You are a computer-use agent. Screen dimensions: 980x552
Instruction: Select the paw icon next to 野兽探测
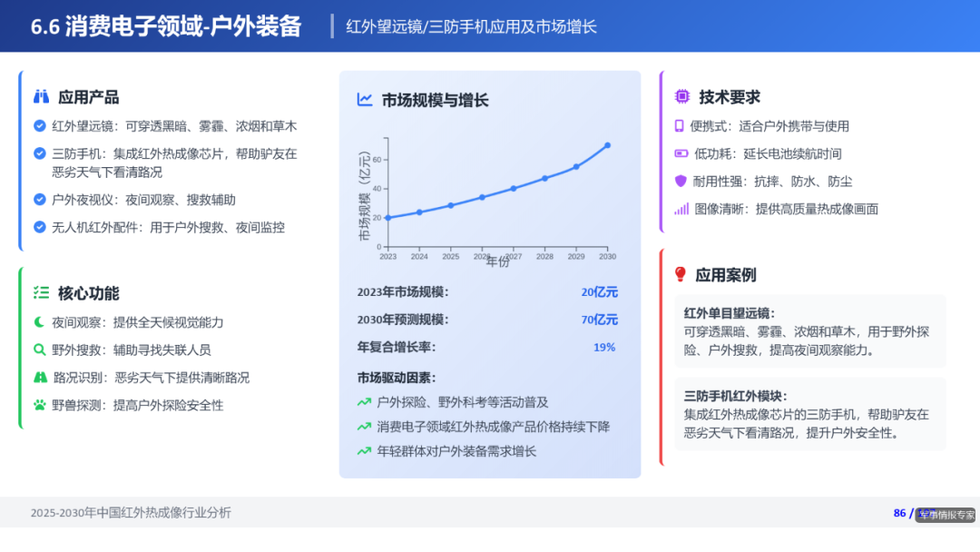37,403
